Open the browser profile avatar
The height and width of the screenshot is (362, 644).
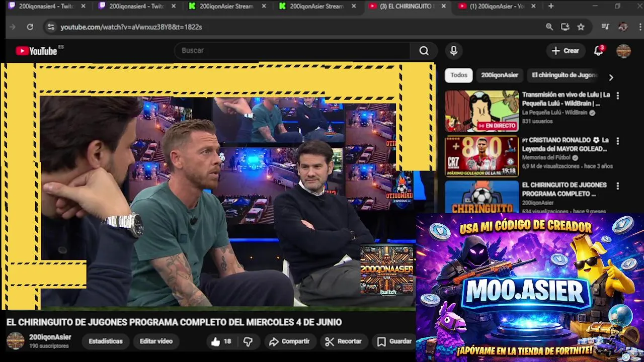(623, 27)
